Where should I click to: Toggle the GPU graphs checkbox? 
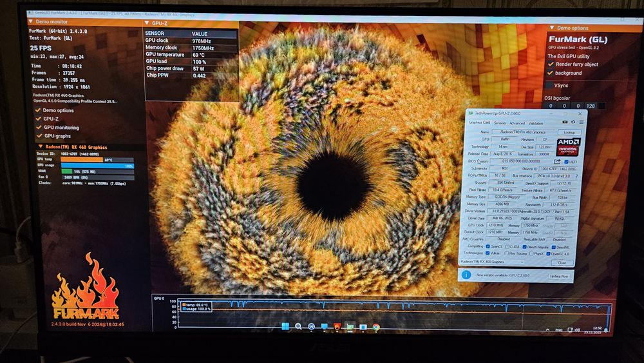point(39,135)
